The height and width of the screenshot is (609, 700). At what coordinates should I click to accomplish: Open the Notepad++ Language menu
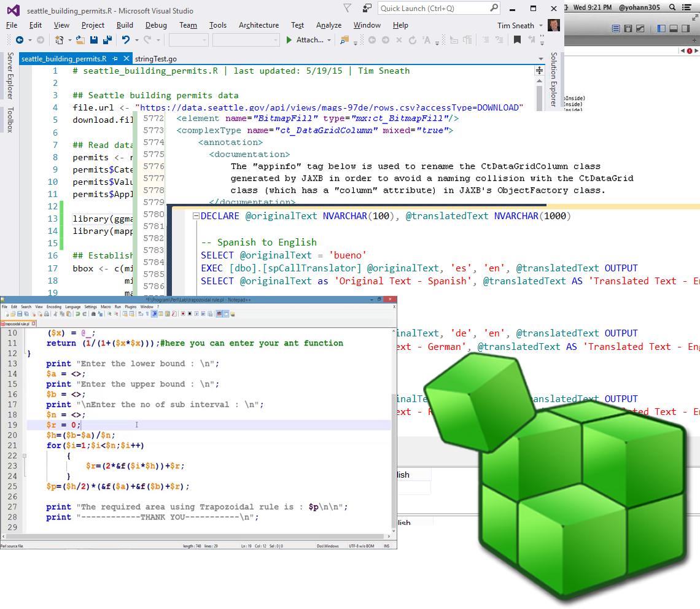(x=73, y=307)
